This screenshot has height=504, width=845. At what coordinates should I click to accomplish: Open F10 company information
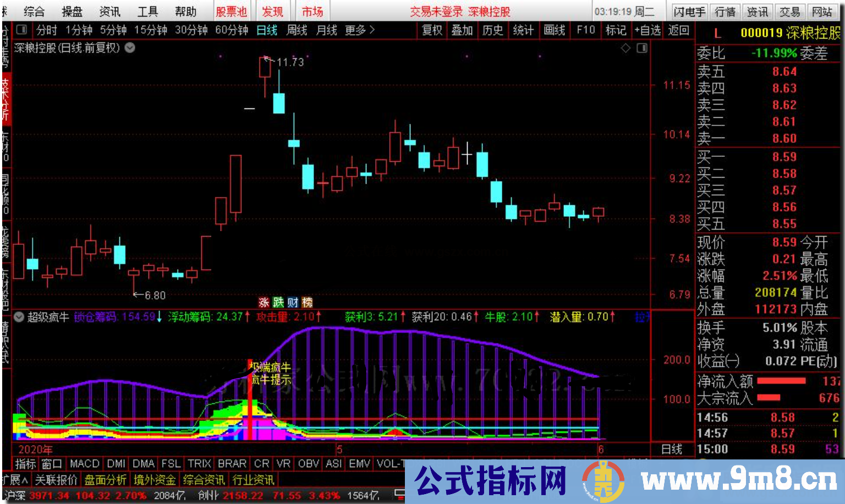(x=584, y=31)
